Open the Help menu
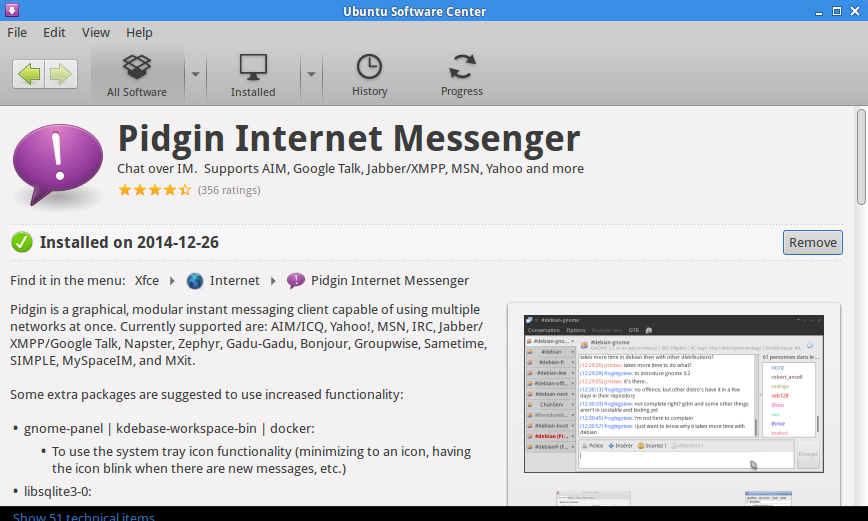868x521 pixels. [139, 33]
